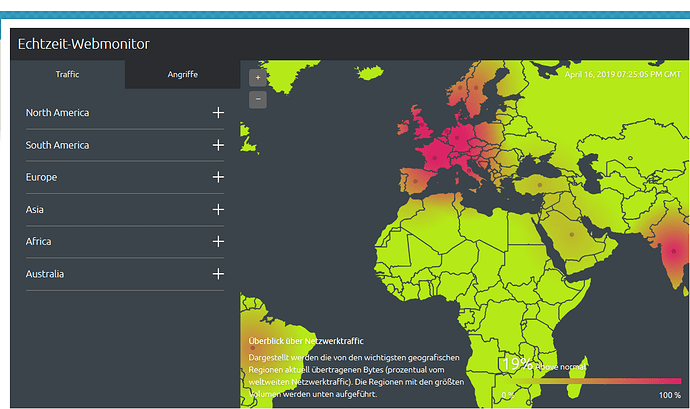Switch to the Traffic tab
The width and height of the screenshot is (690, 409).
click(x=68, y=74)
